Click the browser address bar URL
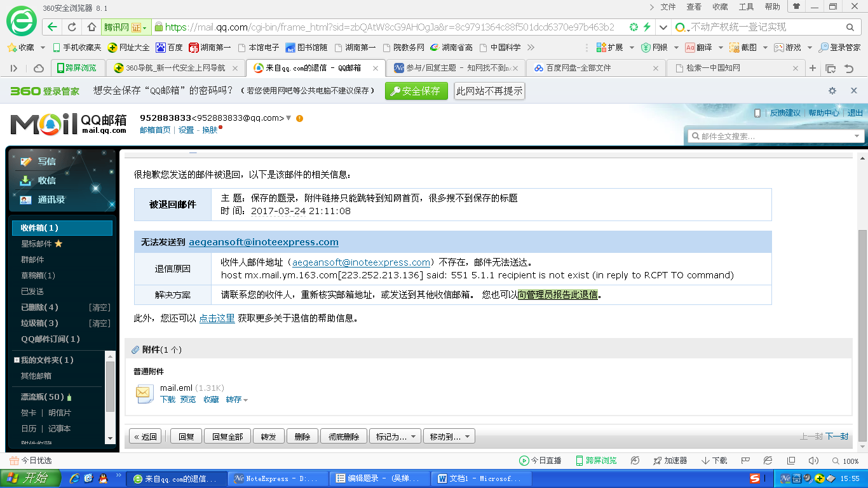The image size is (868, 488). (x=390, y=27)
